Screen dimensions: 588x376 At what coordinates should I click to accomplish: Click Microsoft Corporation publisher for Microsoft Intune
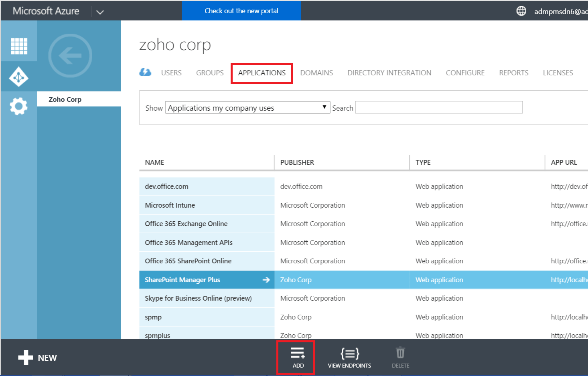coord(312,205)
